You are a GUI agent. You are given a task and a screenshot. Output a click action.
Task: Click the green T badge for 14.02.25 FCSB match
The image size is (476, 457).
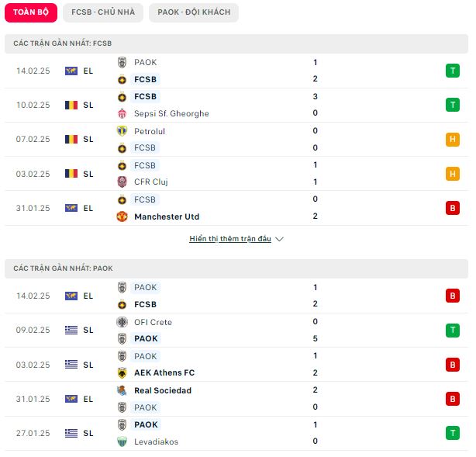coord(453,71)
